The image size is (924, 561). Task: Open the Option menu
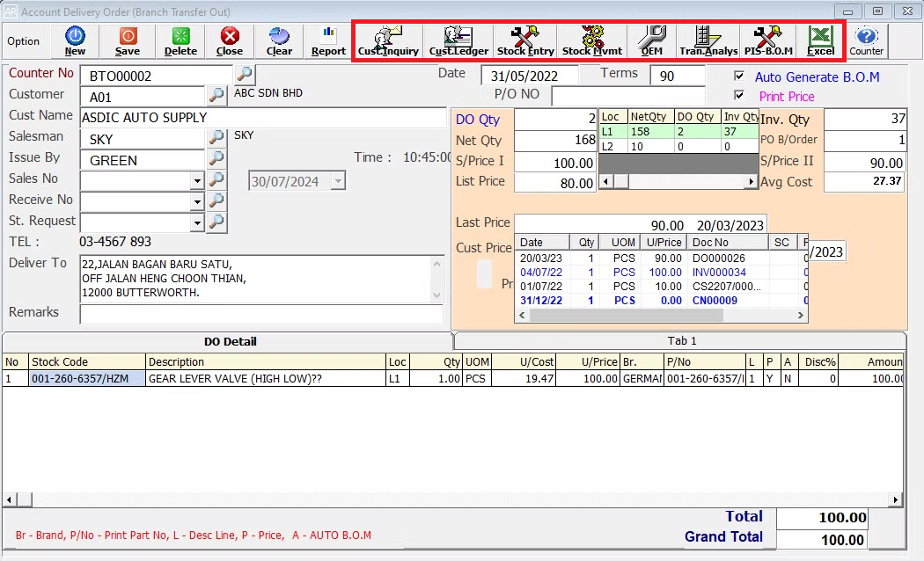pos(24,41)
